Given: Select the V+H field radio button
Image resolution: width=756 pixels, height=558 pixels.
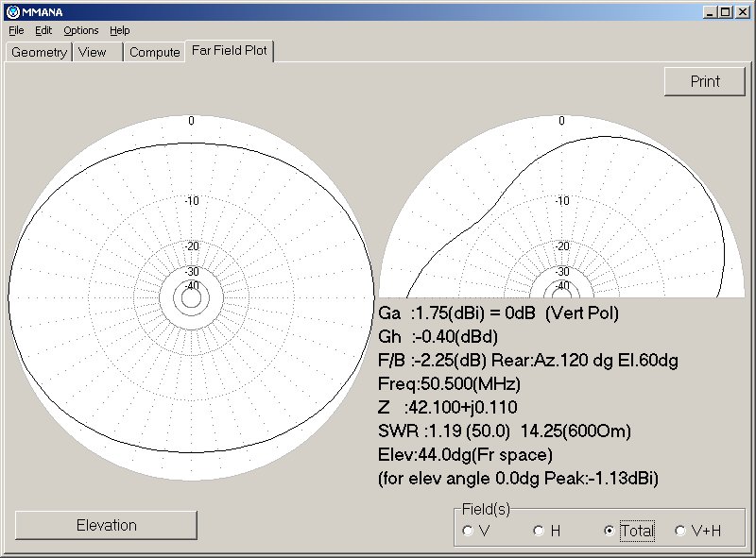Looking at the screenshot, I should click(x=680, y=531).
